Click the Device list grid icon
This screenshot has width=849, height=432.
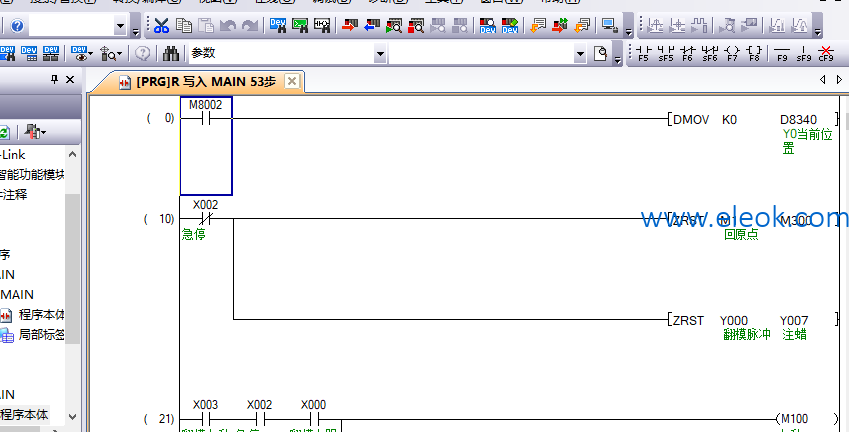tap(29, 53)
